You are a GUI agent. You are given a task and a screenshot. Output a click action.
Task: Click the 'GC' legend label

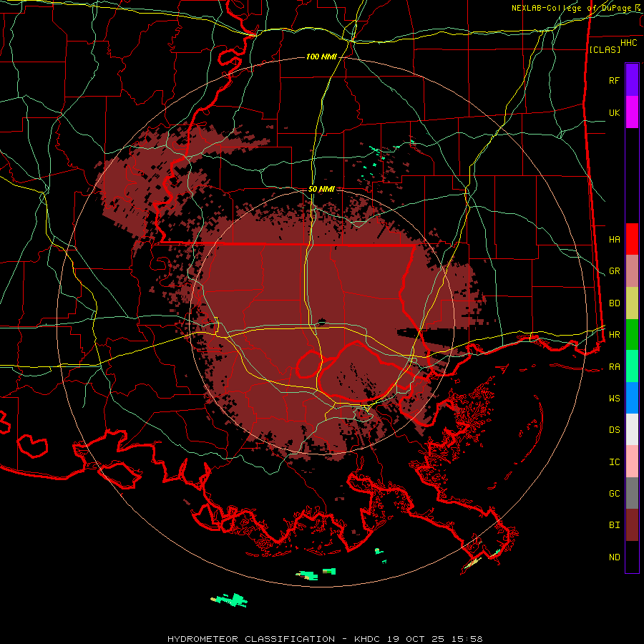point(614,494)
